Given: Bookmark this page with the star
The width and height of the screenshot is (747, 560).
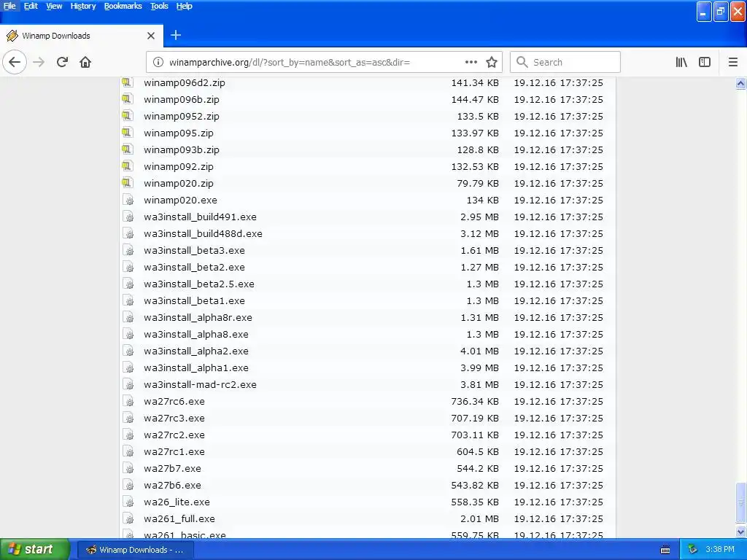Looking at the screenshot, I should (x=492, y=62).
